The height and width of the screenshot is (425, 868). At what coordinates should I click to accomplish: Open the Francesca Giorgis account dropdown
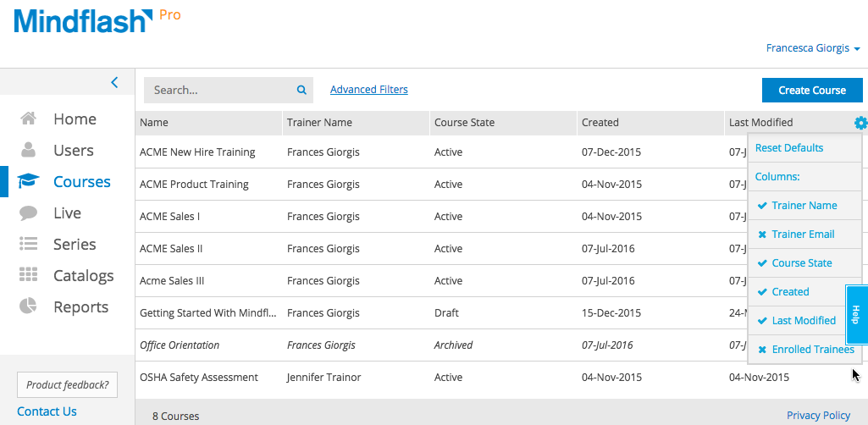click(x=812, y=48)
